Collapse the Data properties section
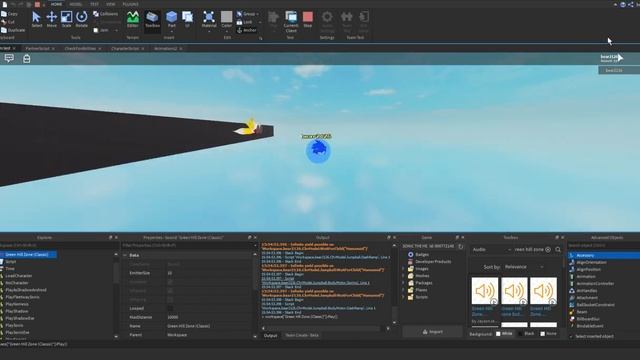This screenshot has width=640, height=360. point(125,255)
